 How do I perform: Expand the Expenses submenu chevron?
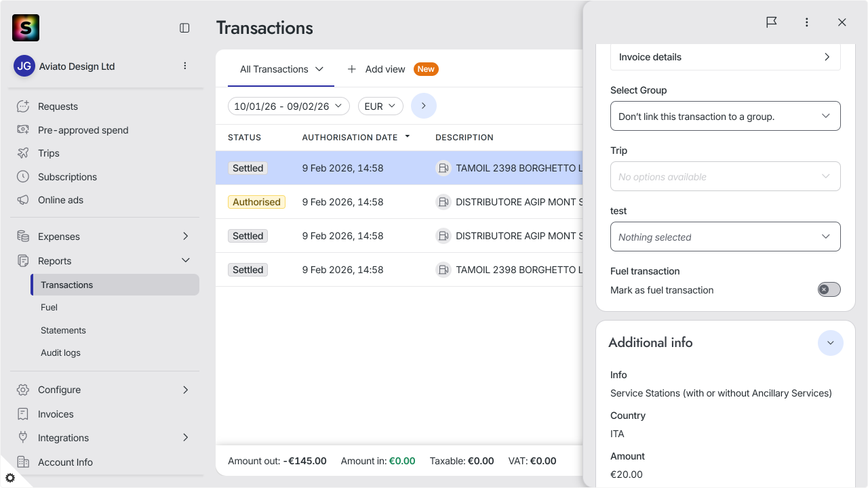[186, 236]
